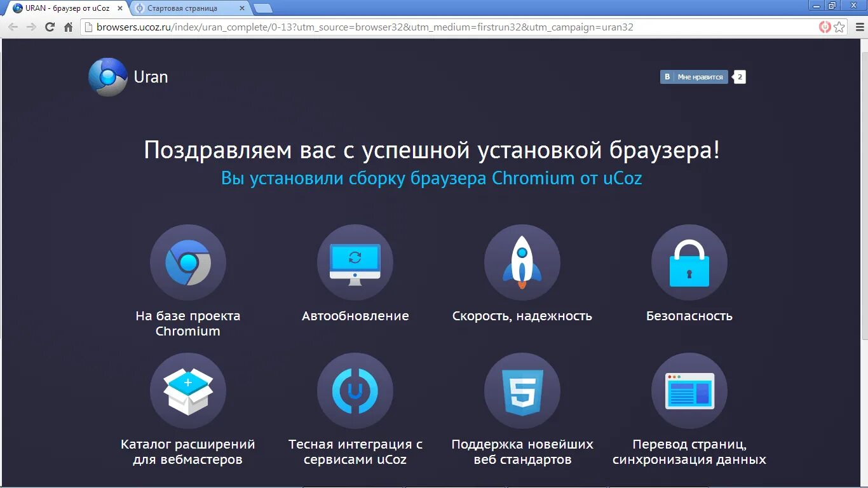Click the Автообновление label
Screen dimensions: 868x488
(355, 316)
